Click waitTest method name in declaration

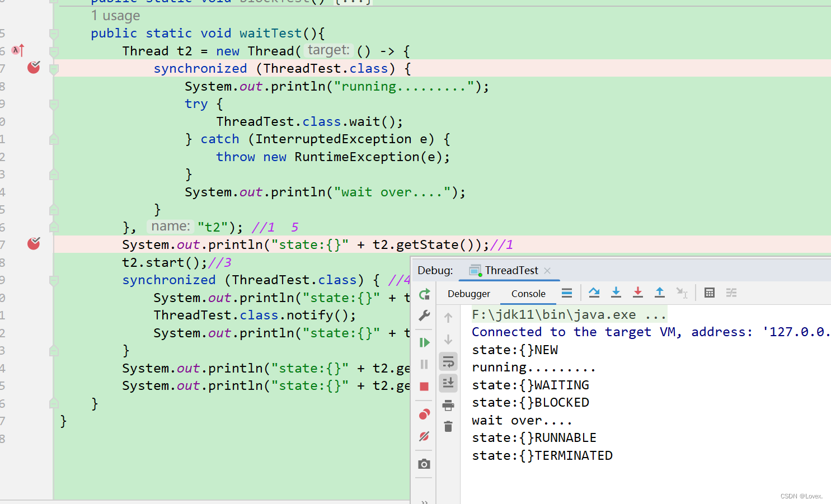(270, 33)
